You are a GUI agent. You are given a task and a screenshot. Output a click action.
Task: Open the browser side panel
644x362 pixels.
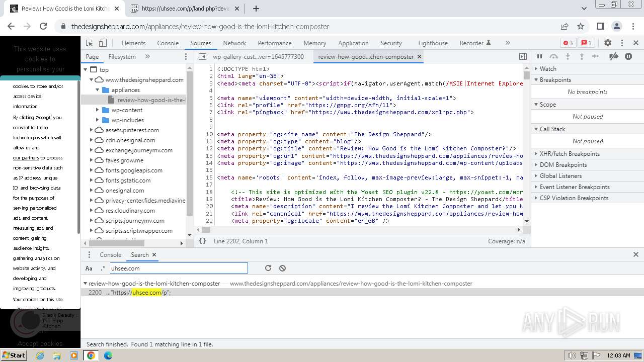coord(600,26)
